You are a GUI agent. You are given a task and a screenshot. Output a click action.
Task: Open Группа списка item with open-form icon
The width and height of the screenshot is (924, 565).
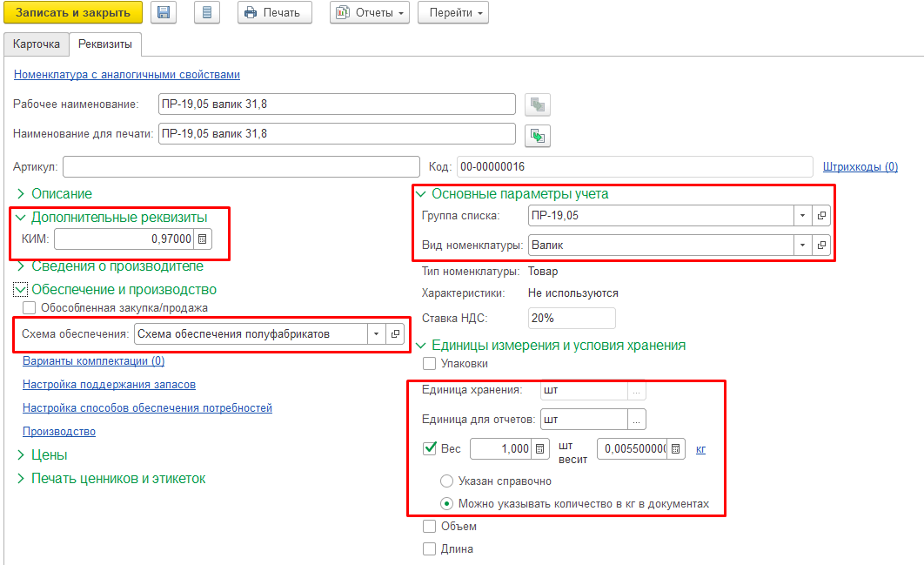(820, 215)
